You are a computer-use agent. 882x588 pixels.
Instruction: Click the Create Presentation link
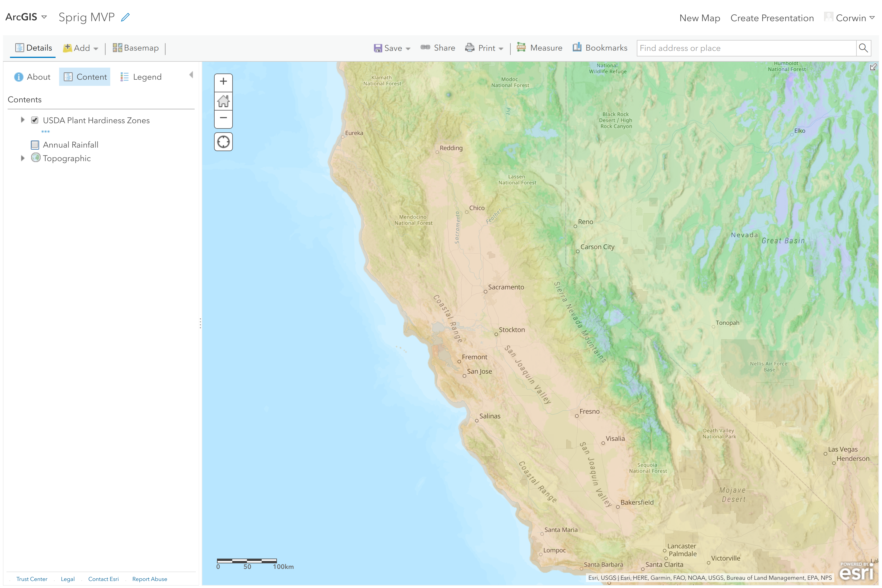(x=772, y=18)
